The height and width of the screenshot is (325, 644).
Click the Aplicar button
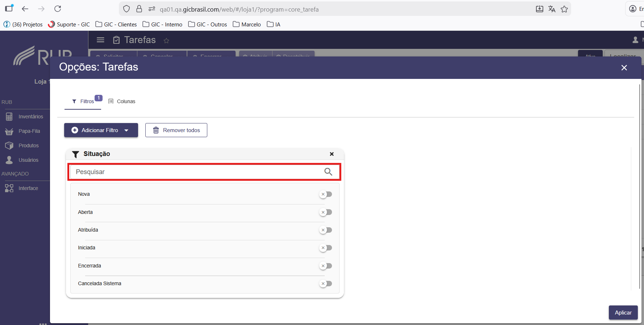pos(623,313)
